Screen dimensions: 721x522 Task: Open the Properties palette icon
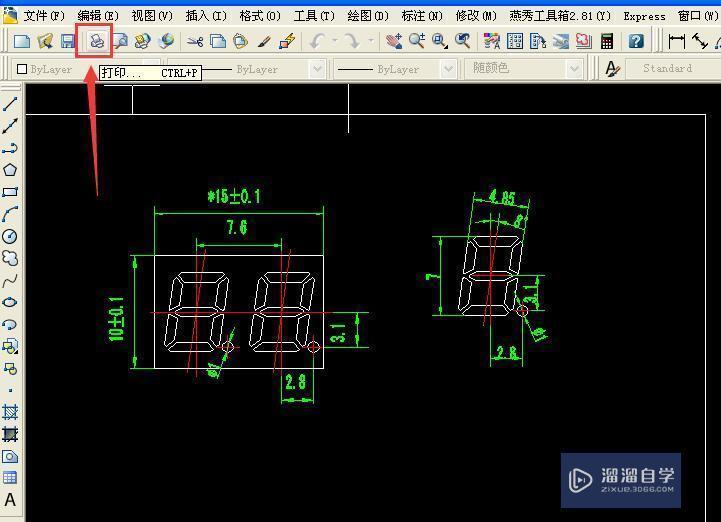[492, 41]
